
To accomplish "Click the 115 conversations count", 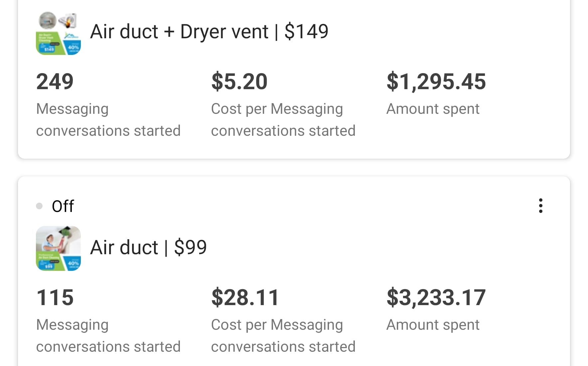I will (x=55, y=297).
